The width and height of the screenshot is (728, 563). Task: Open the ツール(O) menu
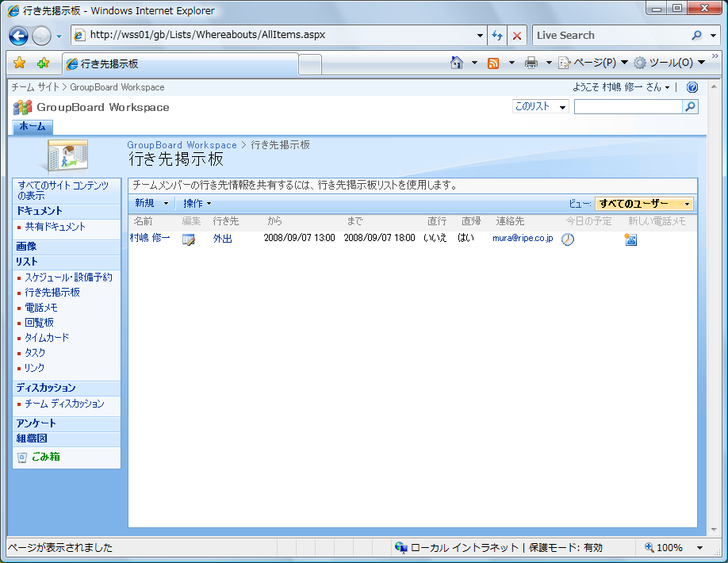tap(669, 63)
